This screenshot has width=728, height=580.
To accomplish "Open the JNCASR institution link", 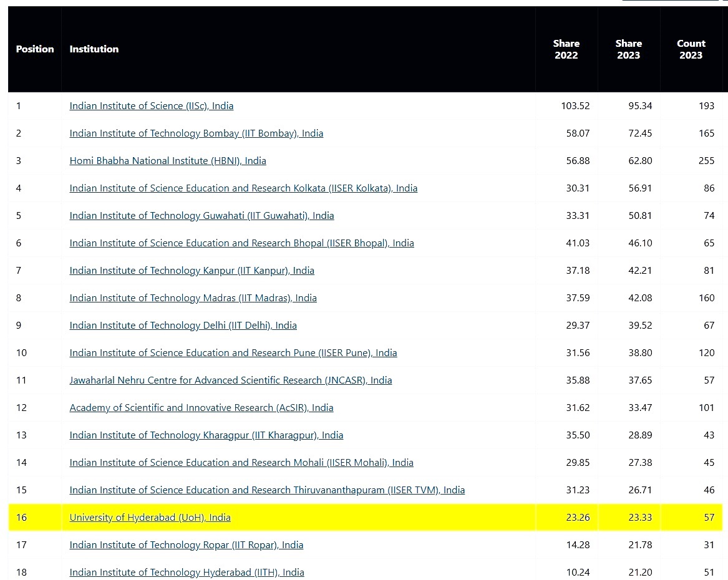I will point(231,380).
